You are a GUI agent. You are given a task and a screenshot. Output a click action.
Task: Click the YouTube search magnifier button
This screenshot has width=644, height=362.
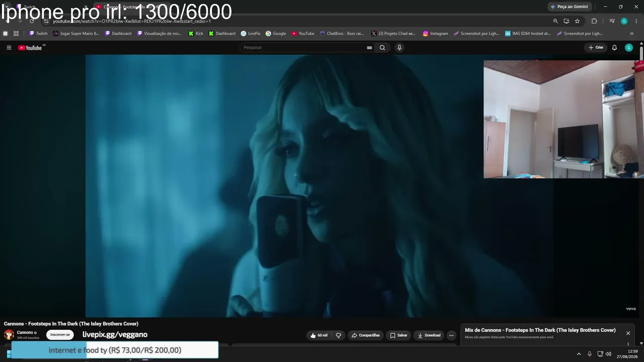(x=382, y=48)
